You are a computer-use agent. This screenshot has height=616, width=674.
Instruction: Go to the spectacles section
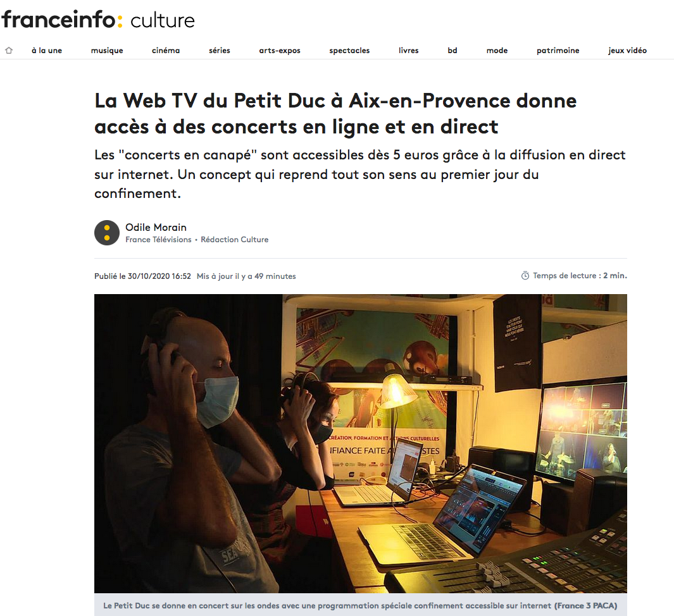pyautogui.click(x=349, y=50)
